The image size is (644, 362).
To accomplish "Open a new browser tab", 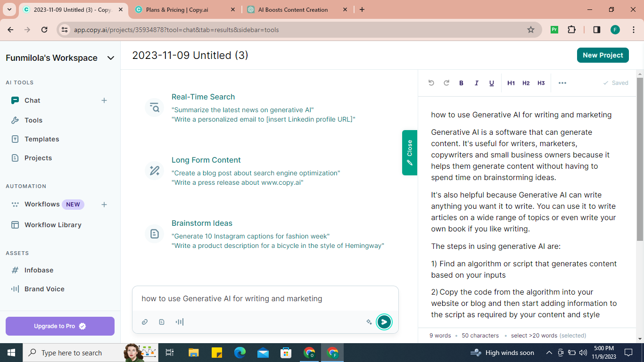I will [362, 9].
